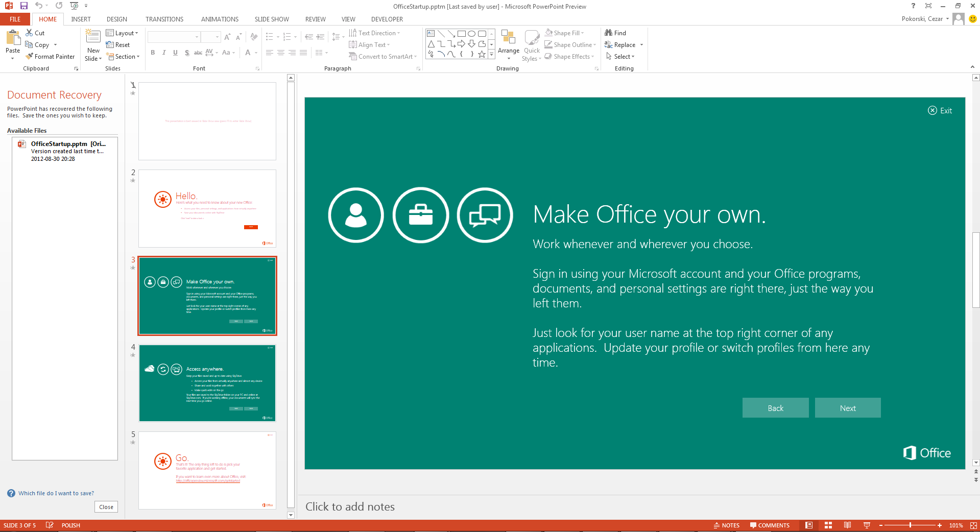This screenshot has width=980, height=532.
Task: Click the Slide Sorter view icon
Action: 828,525
